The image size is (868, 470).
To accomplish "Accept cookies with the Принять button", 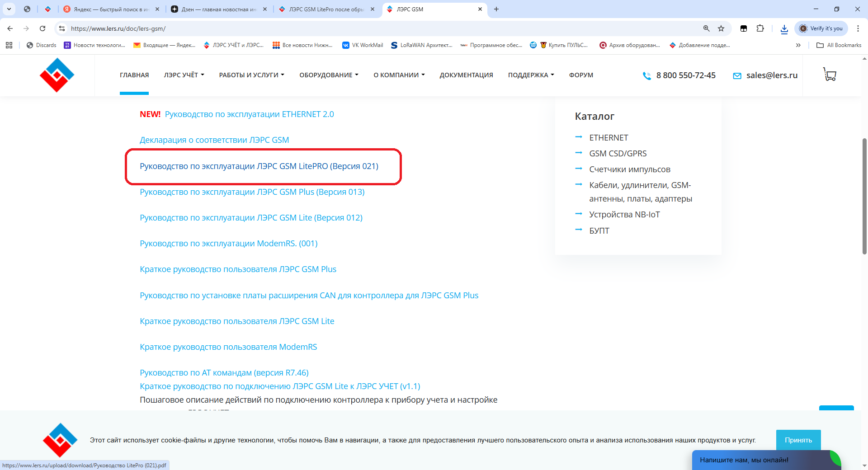I will [798, 440].
